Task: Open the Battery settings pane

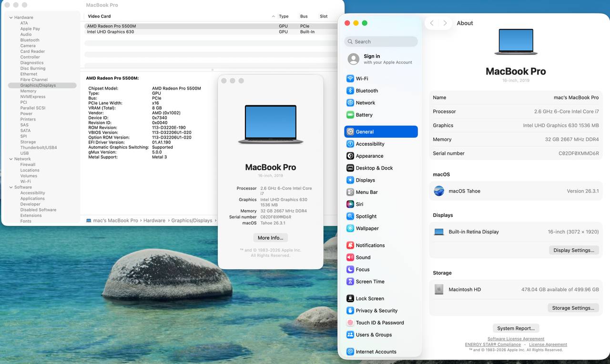Action: [364, 115]
